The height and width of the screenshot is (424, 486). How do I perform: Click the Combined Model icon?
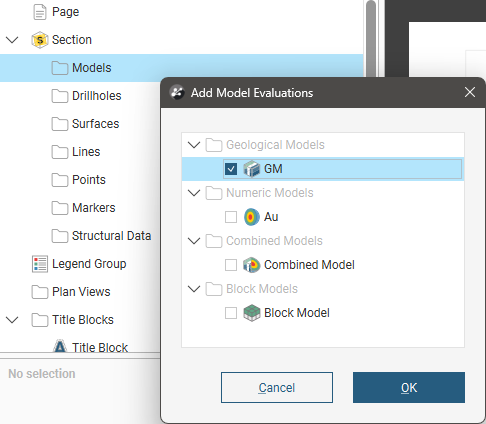click(251, 265)
